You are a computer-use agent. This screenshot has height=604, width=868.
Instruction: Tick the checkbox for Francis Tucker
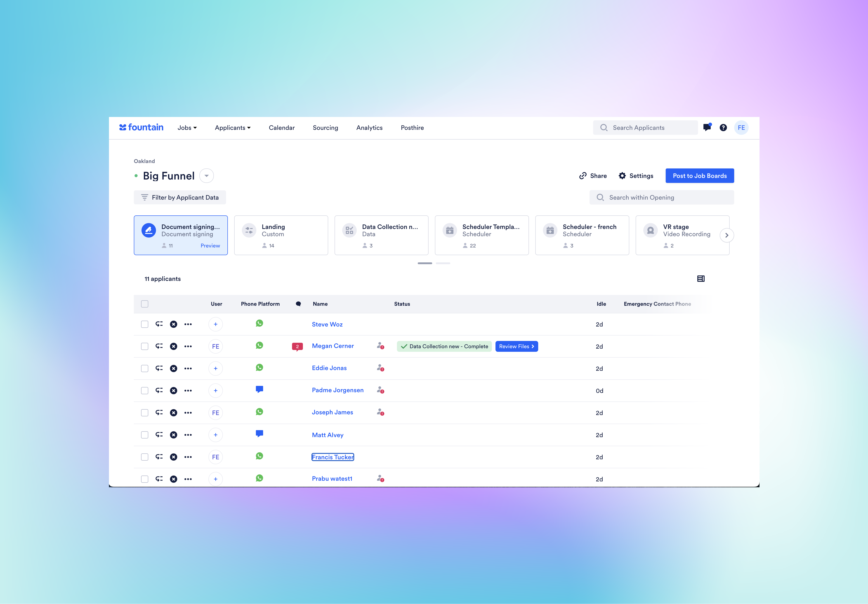[x=145, y=457]
